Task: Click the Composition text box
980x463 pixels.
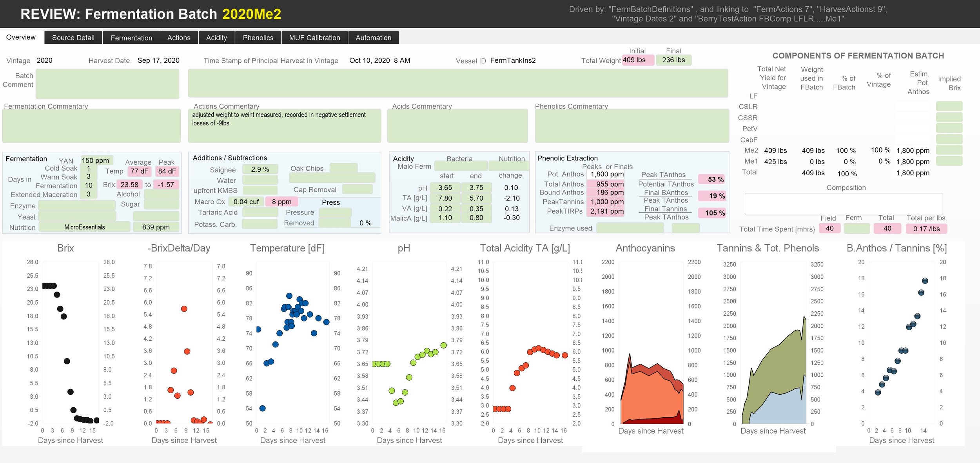Action: (844, 204)
